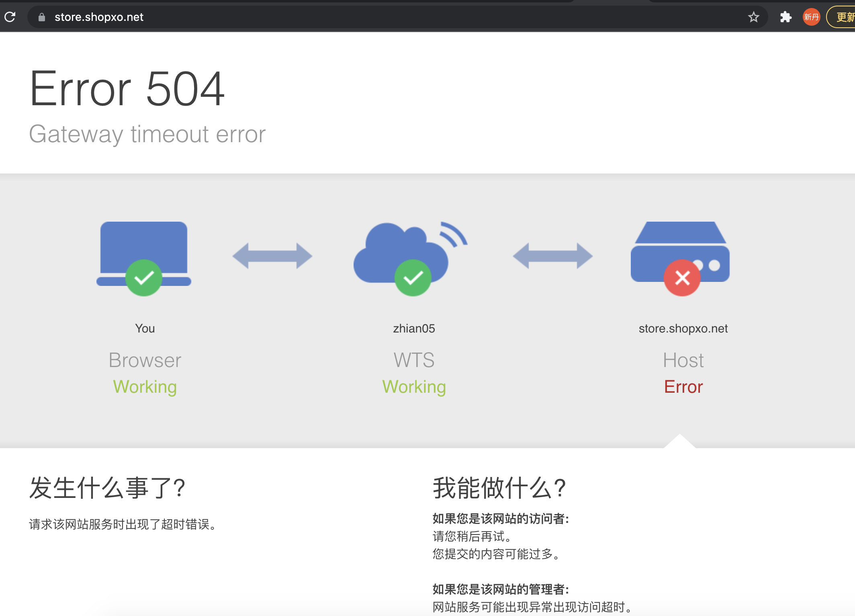855x616 pixels.
Task: Click the green checkmark on the cloud
Action: tap(413, 277)
